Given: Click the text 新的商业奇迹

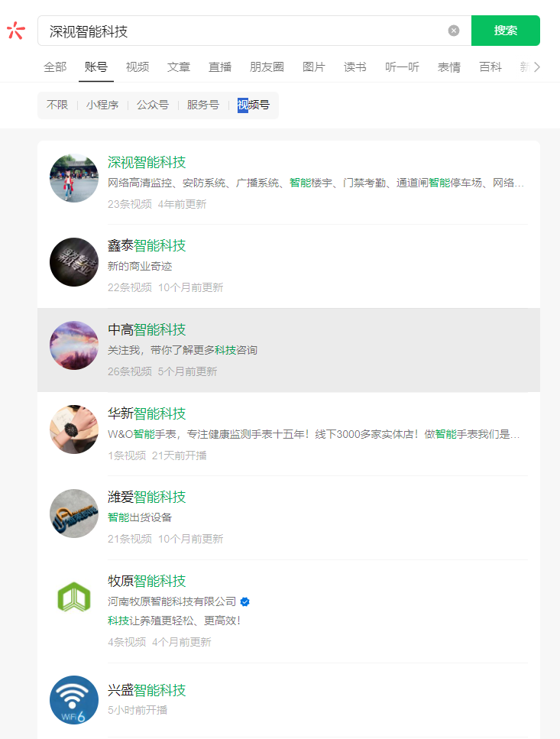Looking at the screenshot, I should [139, 266].
